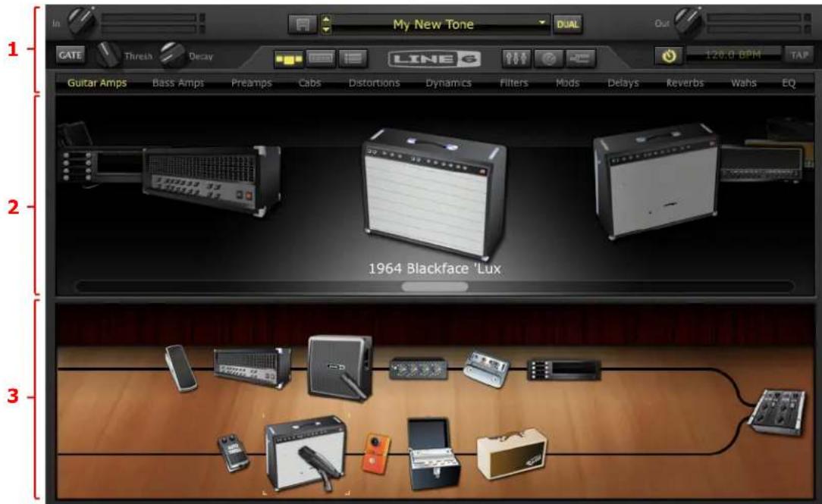Viewport: 822px width, 504px height.
Task: Open the Tuner view with dial icon
Action: (x=548, y=58)
